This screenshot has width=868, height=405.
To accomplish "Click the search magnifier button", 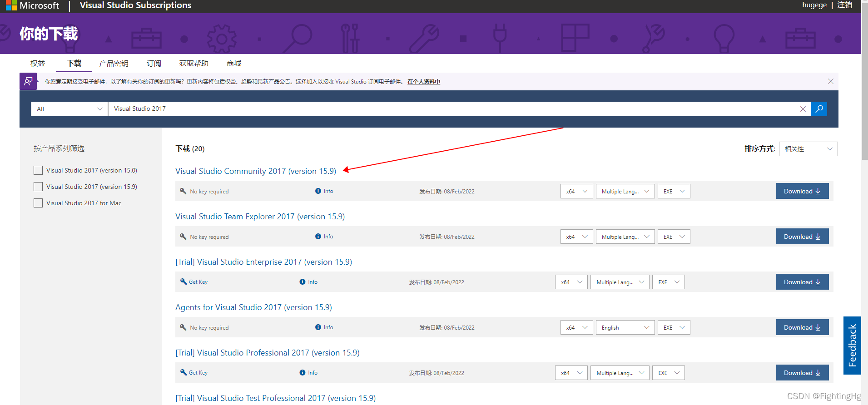I will pyautogui.click(x=819, y=109).
